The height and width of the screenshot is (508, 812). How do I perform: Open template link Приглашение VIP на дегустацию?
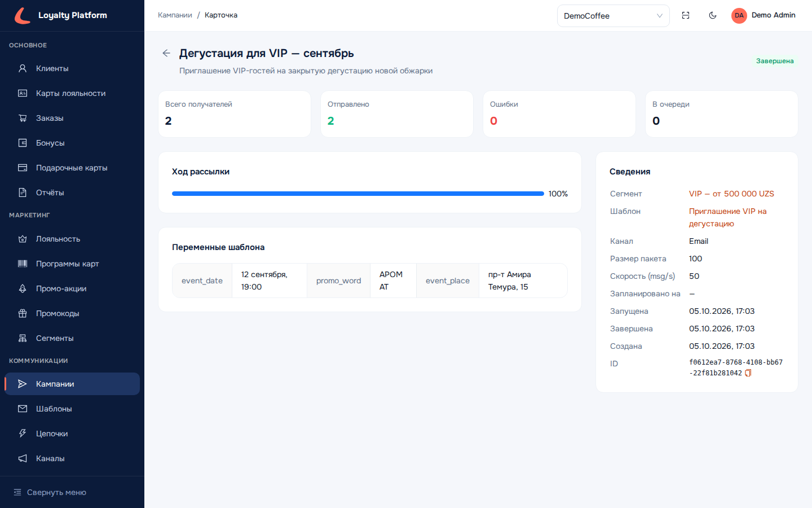pos(728,217)
